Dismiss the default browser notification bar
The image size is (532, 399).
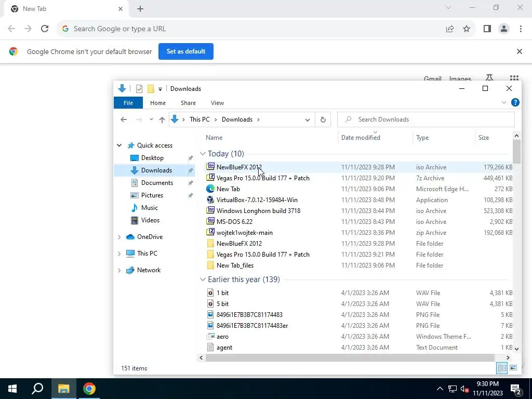pos(519,51)
